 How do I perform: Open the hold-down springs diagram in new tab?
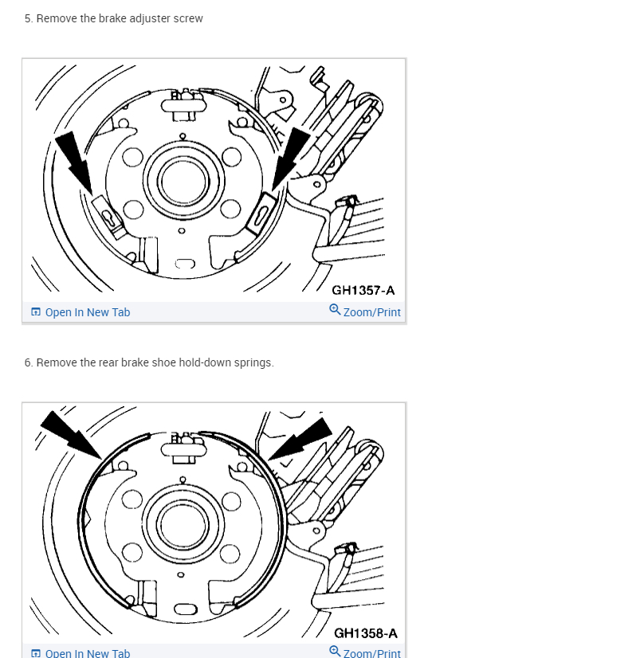[x=80, y=653]
